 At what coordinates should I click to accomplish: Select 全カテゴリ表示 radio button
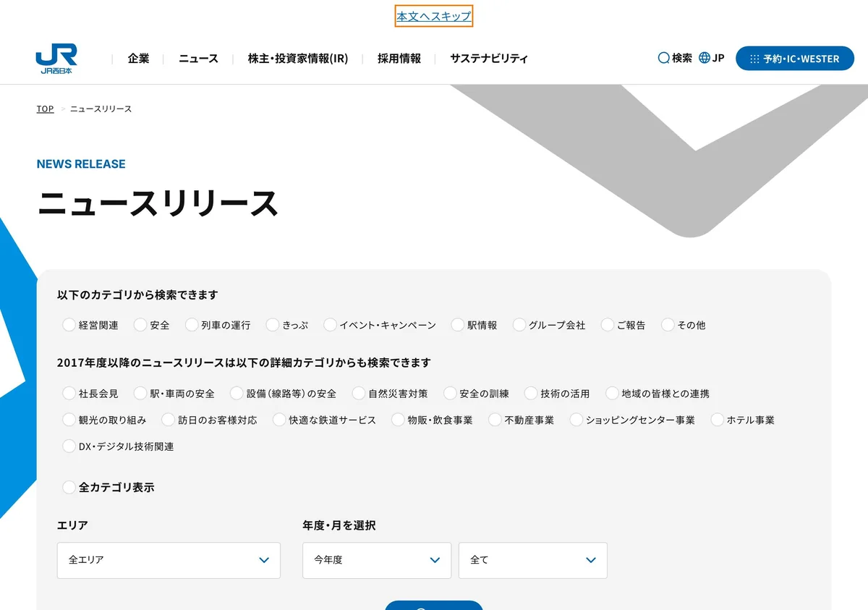[x=69, y=487]
